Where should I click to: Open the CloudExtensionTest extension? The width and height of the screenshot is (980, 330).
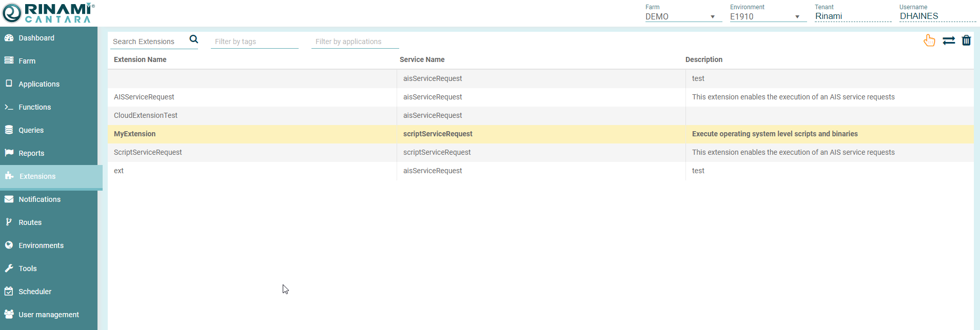click(x=146, y=115)
